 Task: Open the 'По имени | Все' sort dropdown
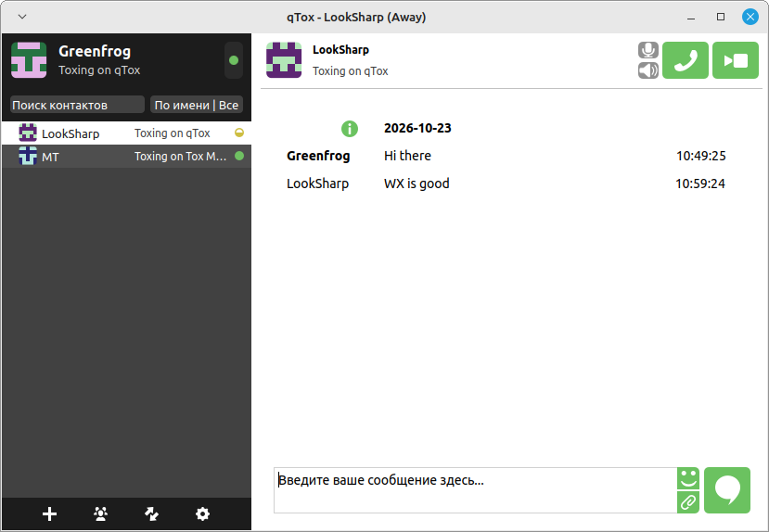pyautogui.click(x=197, y=105)
